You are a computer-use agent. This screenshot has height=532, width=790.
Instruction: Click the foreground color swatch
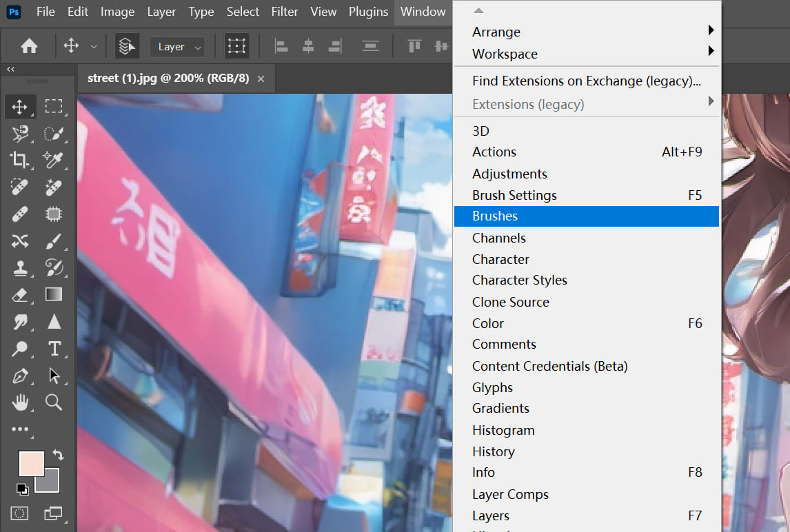30,462
